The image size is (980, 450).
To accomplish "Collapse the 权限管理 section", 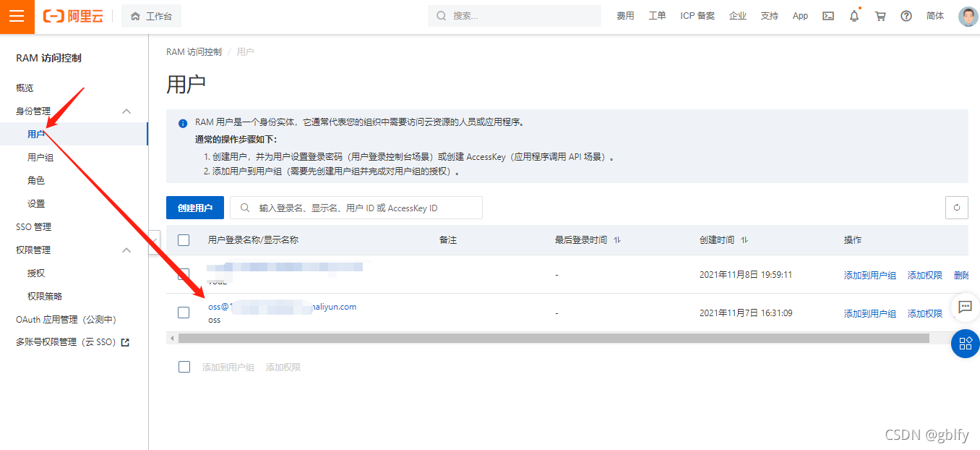I will pos(126,250).
